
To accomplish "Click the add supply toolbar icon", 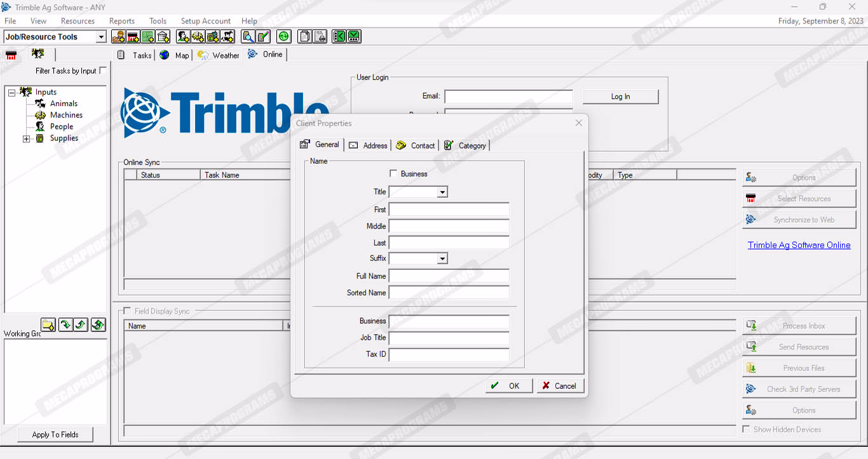I will pyautogui.click(x=213, y=37).
